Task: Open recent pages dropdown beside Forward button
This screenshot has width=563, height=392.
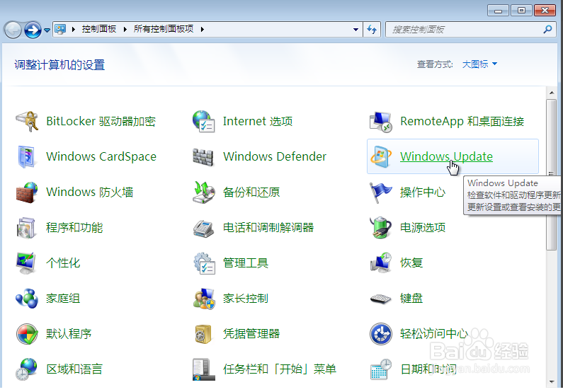Action: point(47,30)
